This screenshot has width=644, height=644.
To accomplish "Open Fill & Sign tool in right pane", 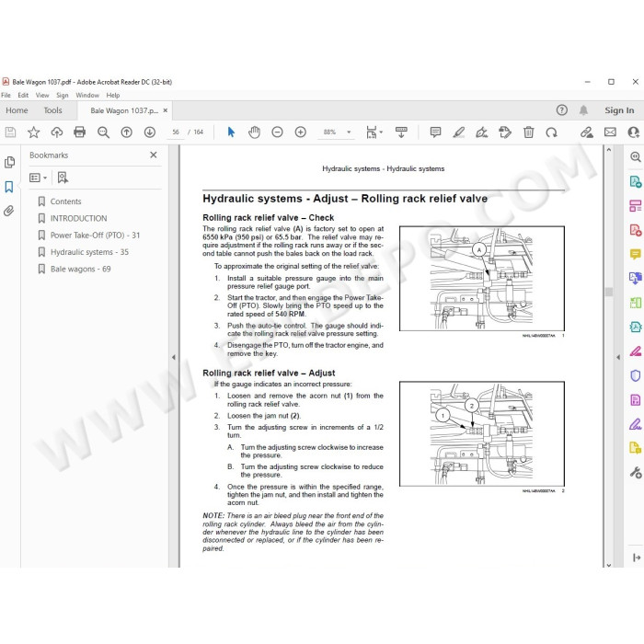I will 636,424.
